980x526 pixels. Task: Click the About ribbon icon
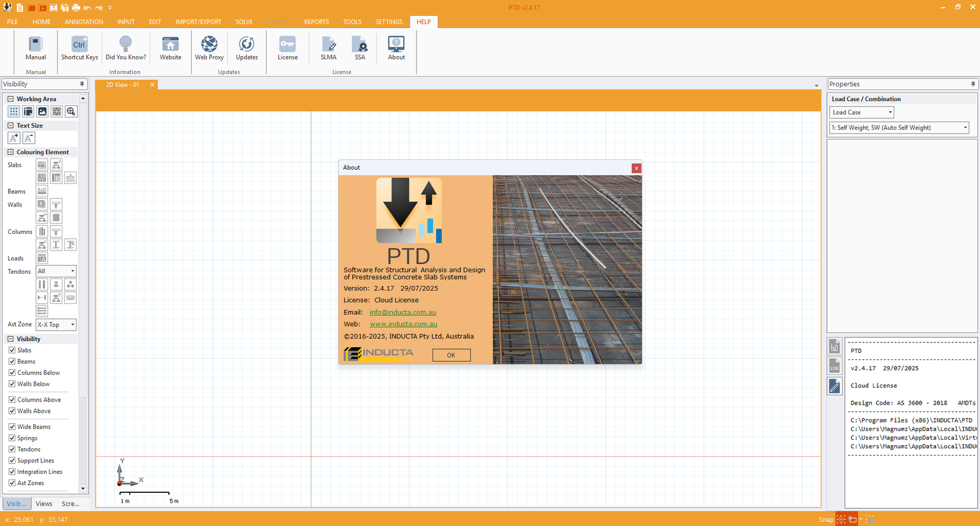click(396, 48)
